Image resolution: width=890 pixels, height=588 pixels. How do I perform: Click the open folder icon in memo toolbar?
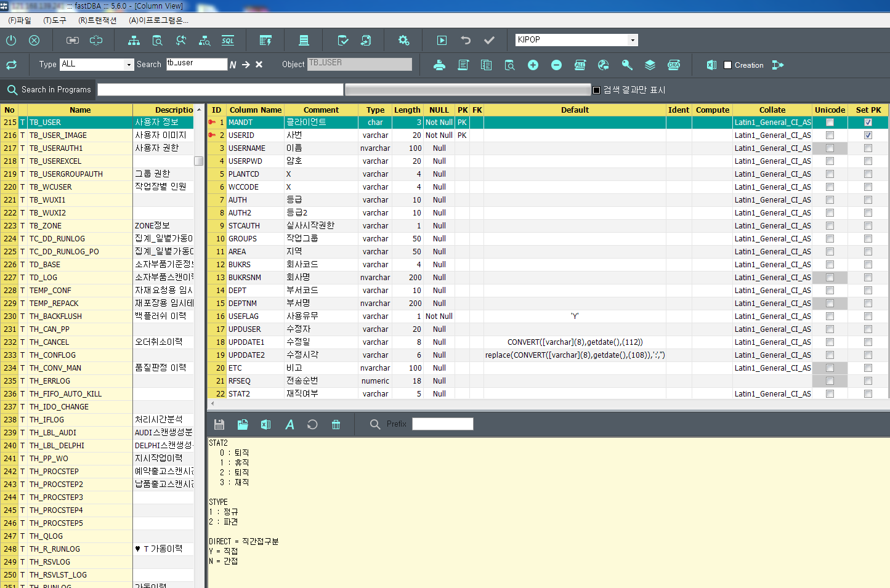pos(242,424)
